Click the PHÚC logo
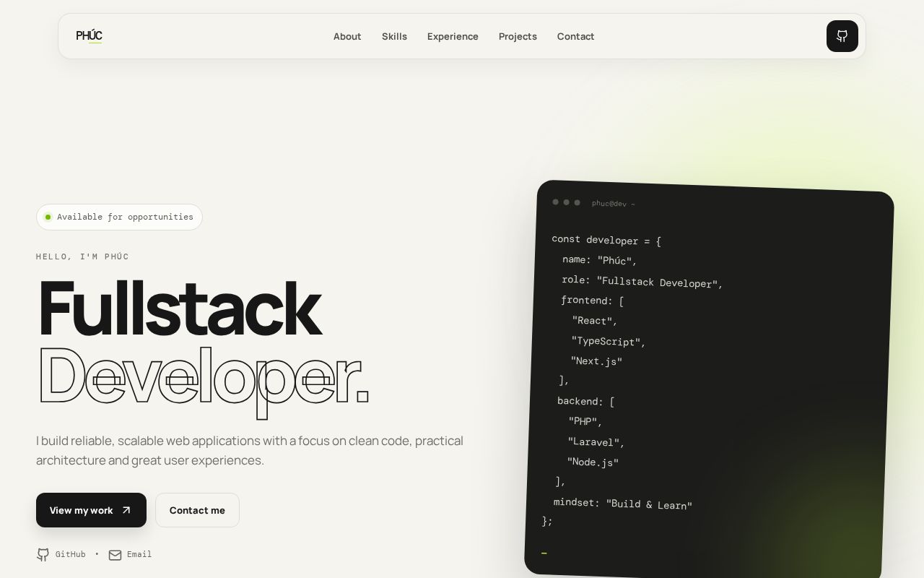 pos(89,36)
